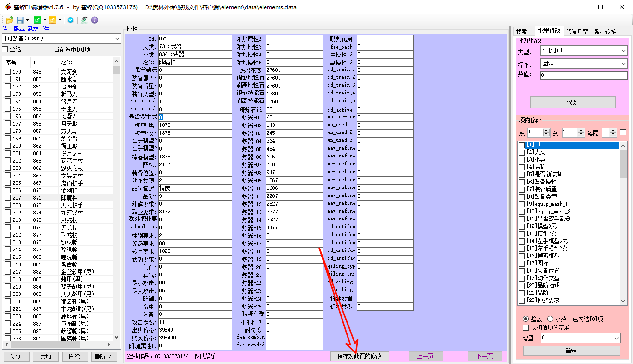Select the 小数 radio button

(x=550, y=319)
